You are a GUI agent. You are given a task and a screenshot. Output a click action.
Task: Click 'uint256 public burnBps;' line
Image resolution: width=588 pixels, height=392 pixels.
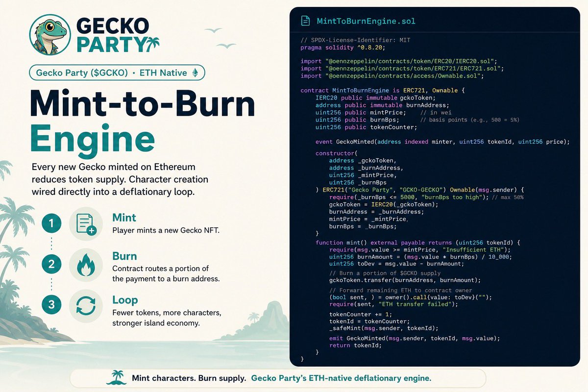pos(358,120)
